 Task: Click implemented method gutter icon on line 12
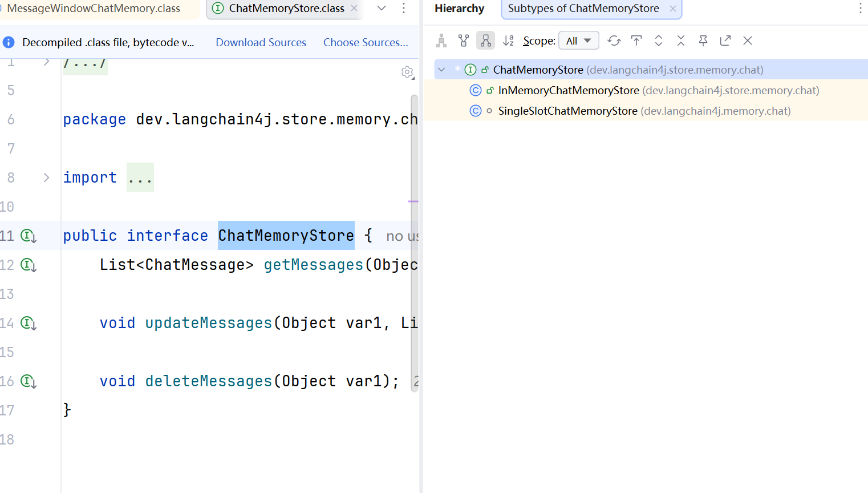coord(29,265)
